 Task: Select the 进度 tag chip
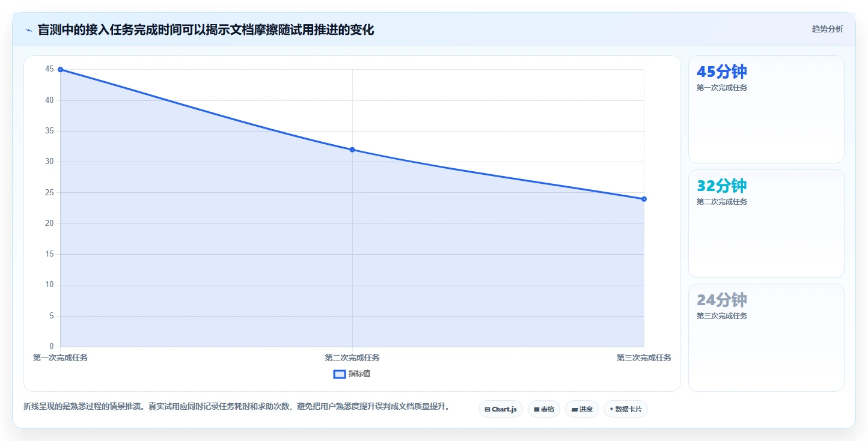[x=582, y=409]
